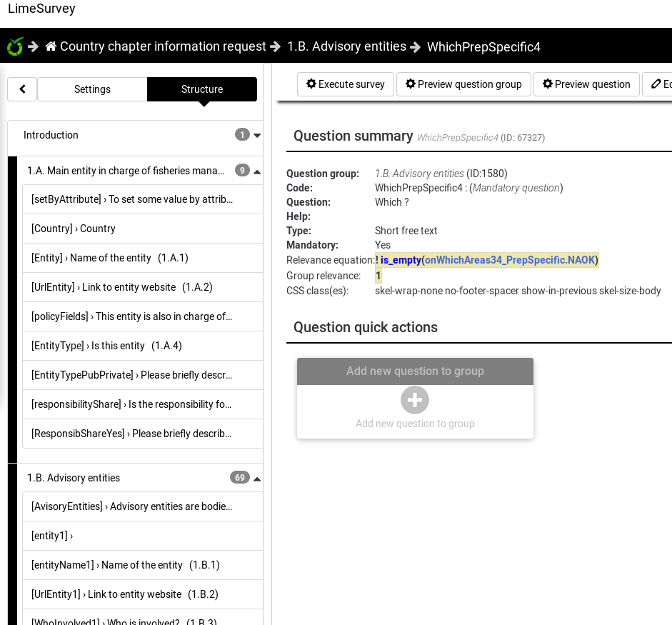672x625 pixels.
Task: Open the [EntityType] question in sidebar
Action: tap(106, 346)
